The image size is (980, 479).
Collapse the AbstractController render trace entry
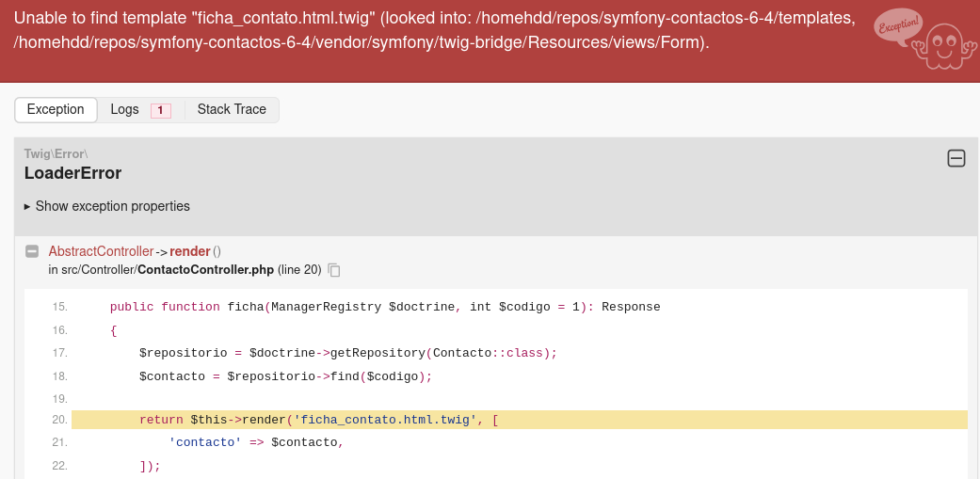pyautogui.click(x=32, y=251)
